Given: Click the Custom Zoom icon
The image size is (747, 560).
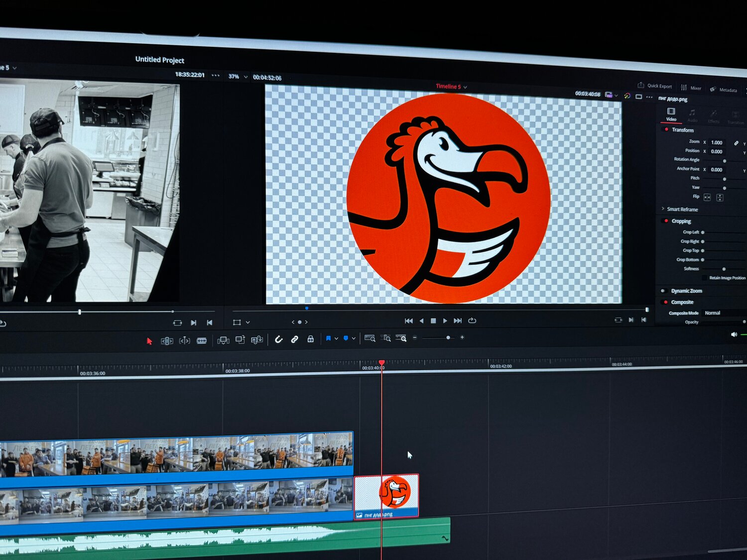Looking at the screenshot, I should (401, 338).
